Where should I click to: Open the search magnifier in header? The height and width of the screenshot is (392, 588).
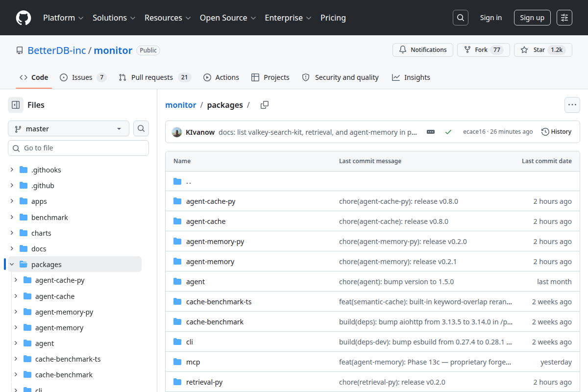(x=460, y=18)
